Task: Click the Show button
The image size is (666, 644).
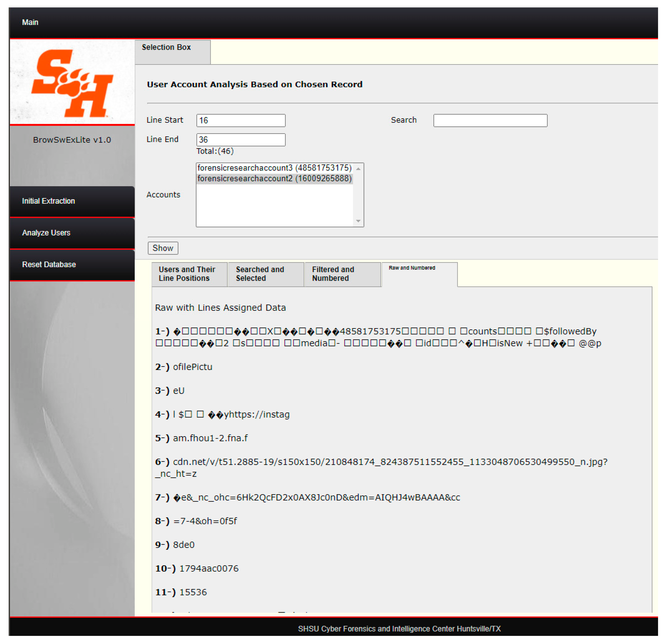Action: tap(163, 248)
